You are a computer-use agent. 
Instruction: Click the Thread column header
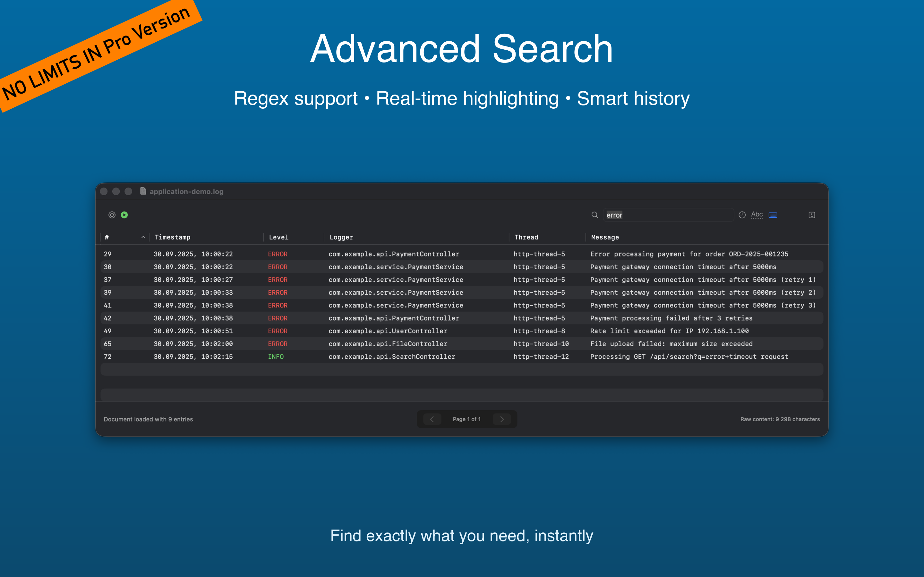[x=526, y=237]
